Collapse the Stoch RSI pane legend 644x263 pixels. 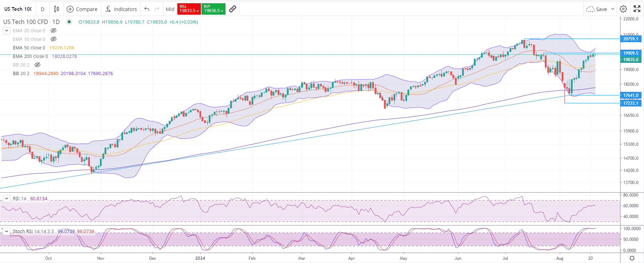(x=6, y=231)
